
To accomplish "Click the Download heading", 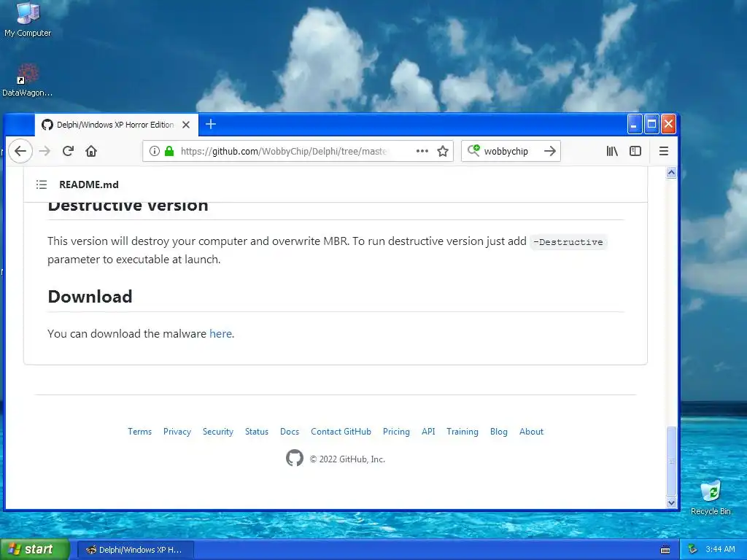I will [x=90, y=297].
